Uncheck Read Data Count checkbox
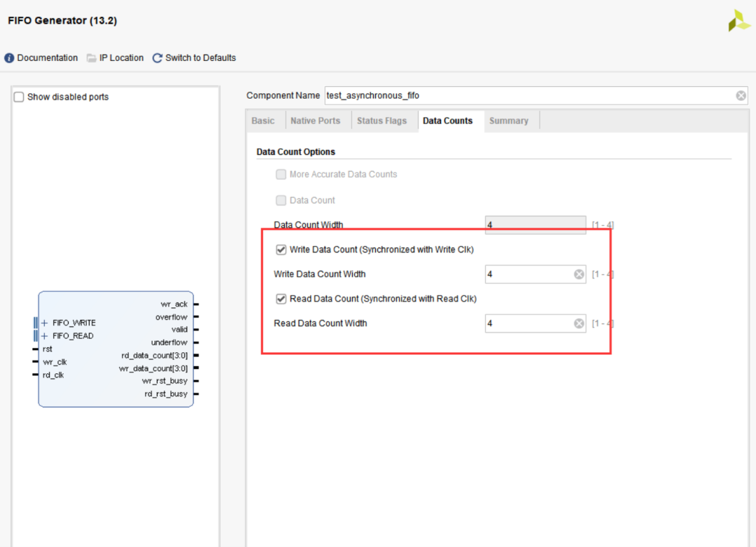The image size is (756, 547). coord(281,298)
